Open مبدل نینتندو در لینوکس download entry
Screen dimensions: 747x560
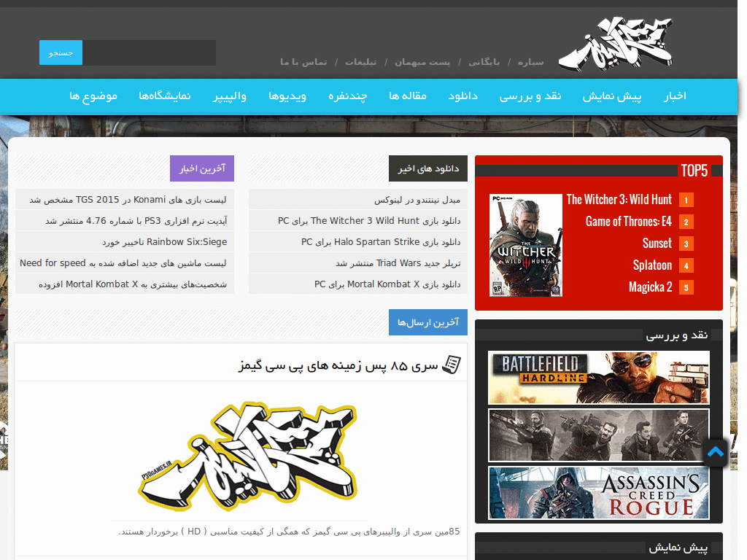click(x=417, y=200)
